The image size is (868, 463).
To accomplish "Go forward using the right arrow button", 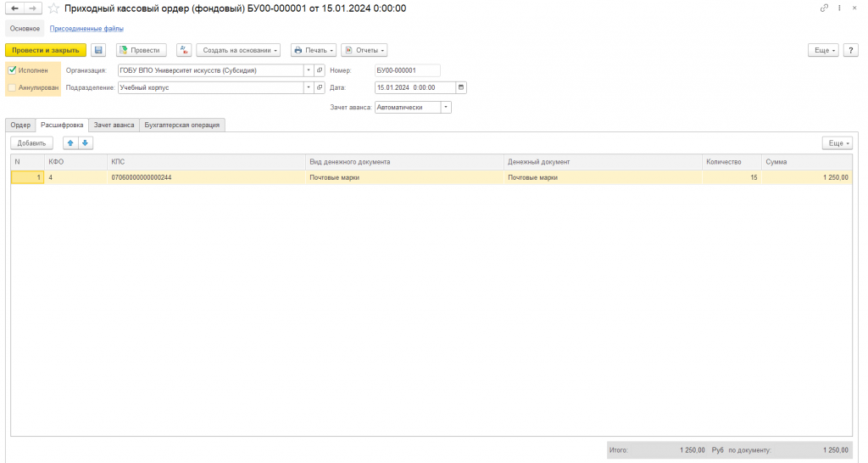I will (x=33, y=8).
